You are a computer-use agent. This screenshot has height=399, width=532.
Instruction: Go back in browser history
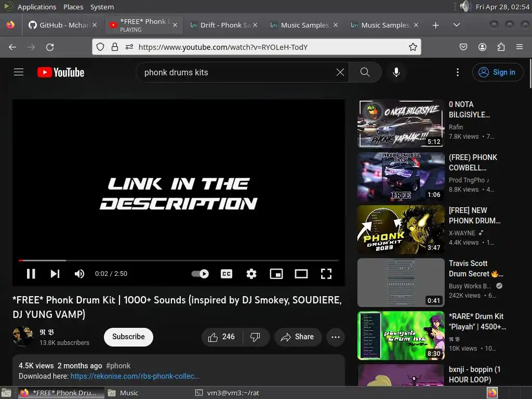click(x=12, y=47)
